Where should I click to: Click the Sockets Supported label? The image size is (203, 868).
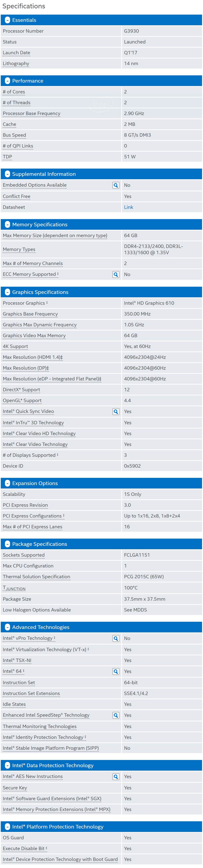[x=24, y=555]
